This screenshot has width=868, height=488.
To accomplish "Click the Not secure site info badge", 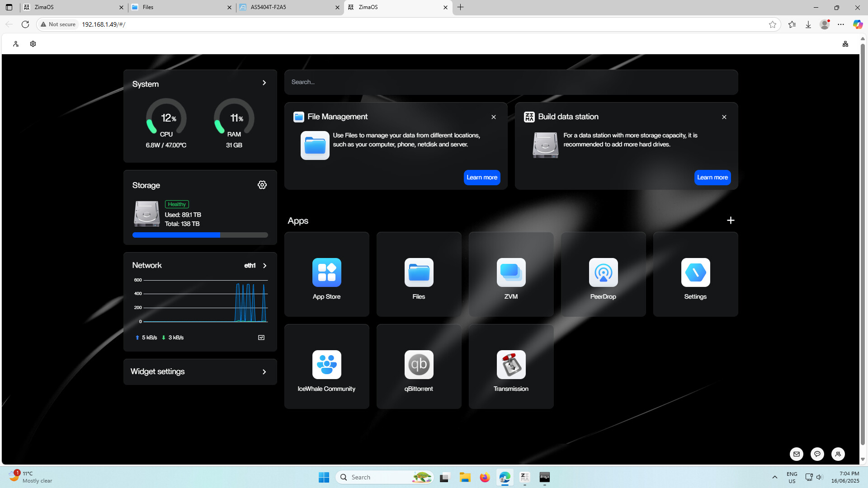I will click(58, 24).
